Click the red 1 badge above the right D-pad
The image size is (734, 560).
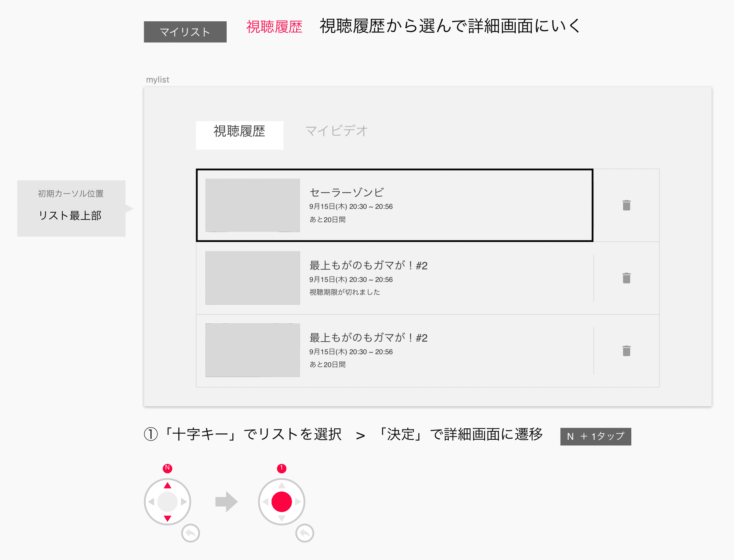tap(281, 469)
